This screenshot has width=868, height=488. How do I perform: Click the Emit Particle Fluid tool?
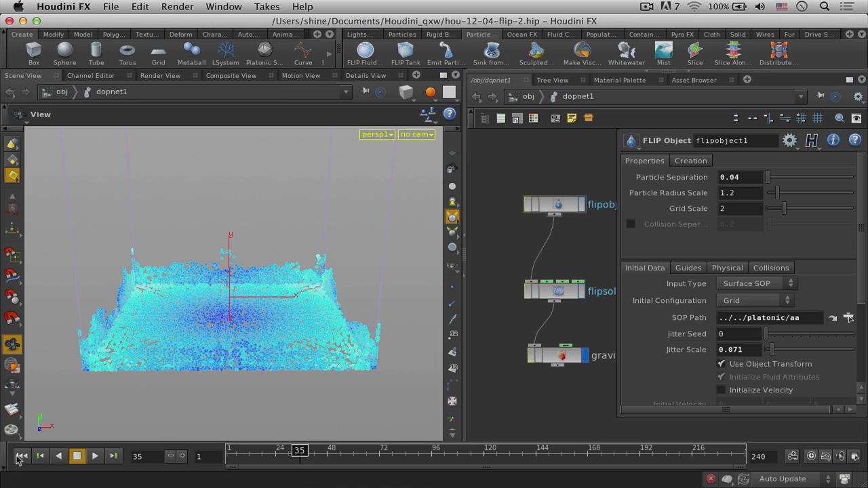446,54
